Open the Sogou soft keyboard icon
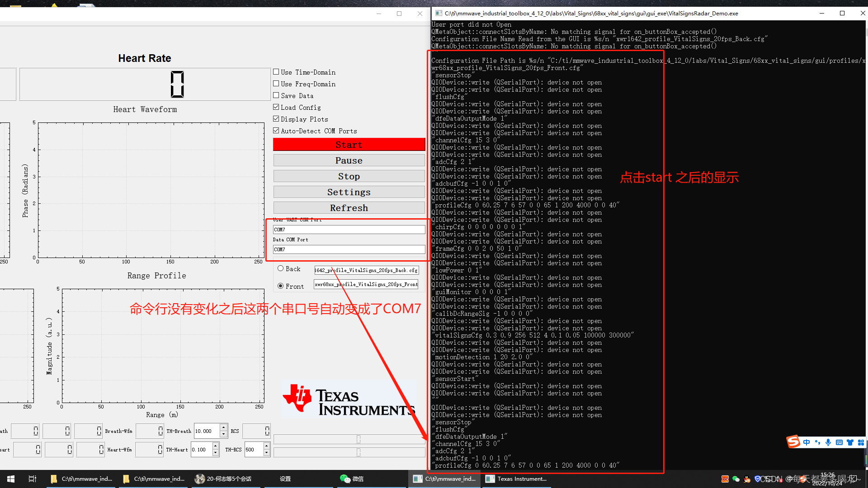Screen dimensions: 868x488 coord(839,442)
